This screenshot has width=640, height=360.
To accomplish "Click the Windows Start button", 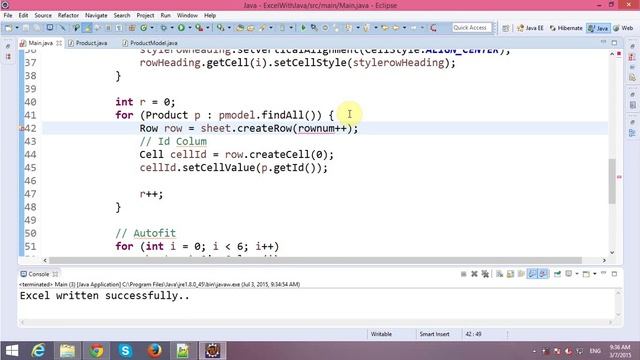I will point(12,351).
